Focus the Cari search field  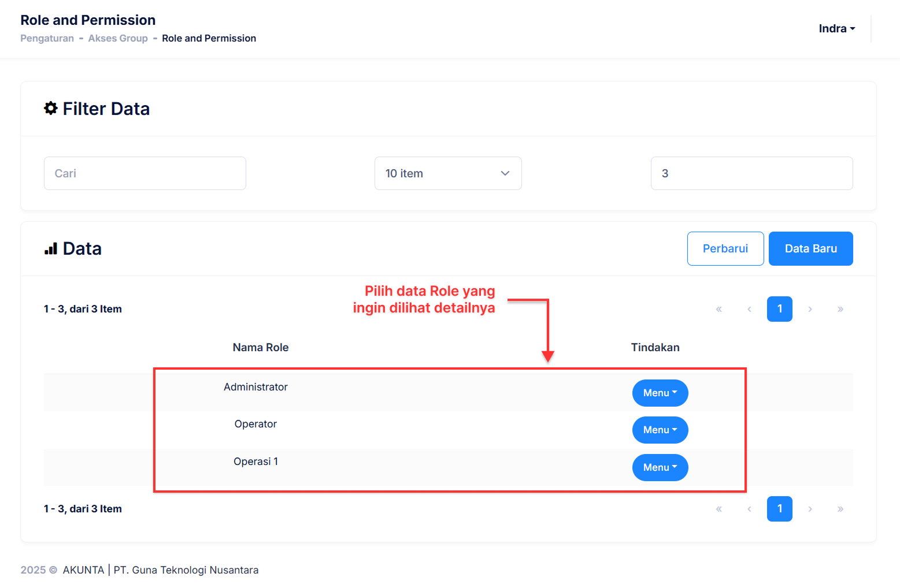click(145, 173)
